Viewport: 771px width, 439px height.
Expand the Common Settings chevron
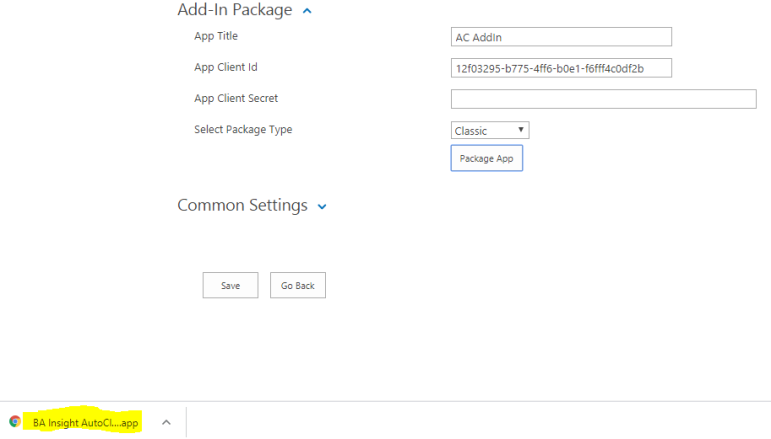pos(322,207)
